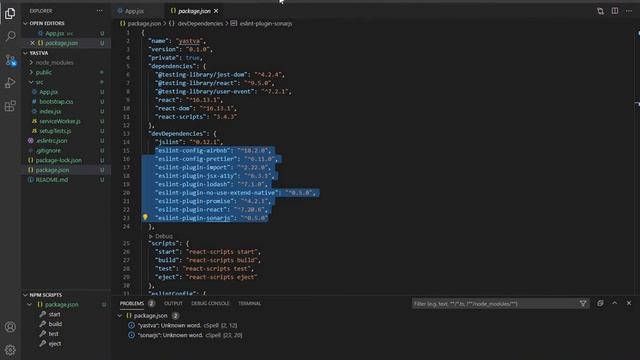The height and width of the screenshot is (360, 640).
Task: Click the lightbulb code action icon
Action: [145, 218]
